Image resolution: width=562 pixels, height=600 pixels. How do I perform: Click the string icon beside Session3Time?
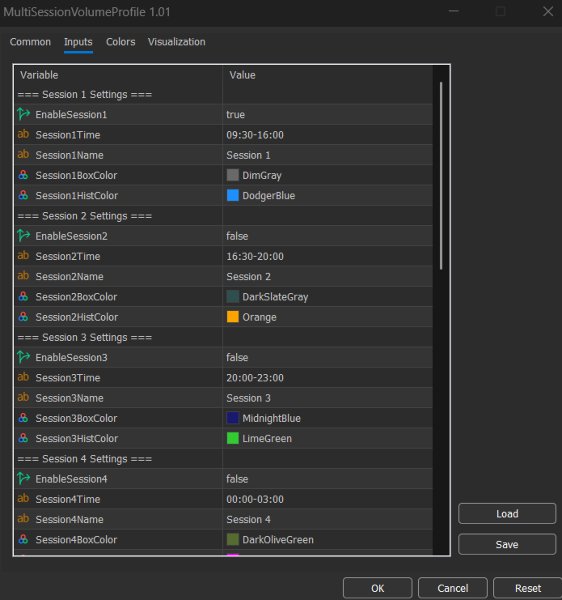pos(23,377)
